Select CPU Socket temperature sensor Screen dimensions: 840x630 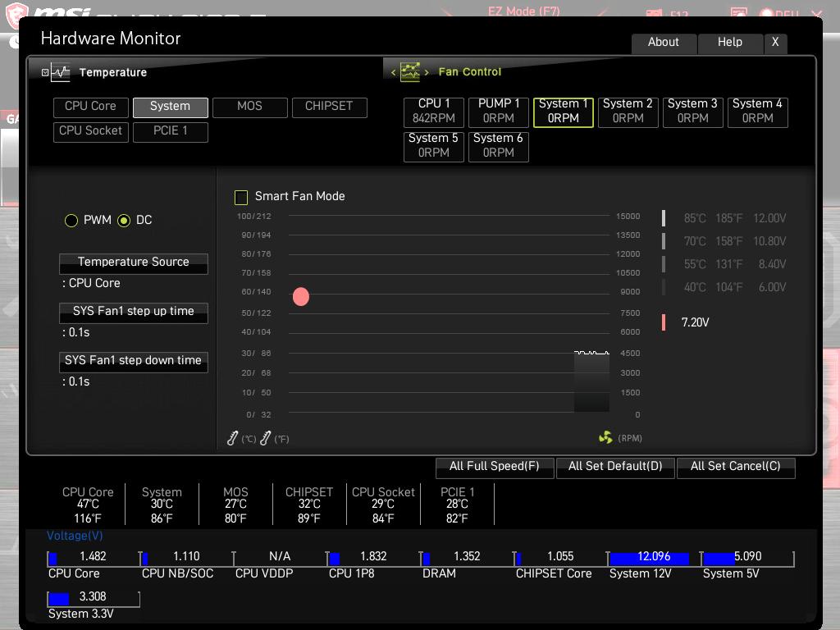tap(90, 132)
